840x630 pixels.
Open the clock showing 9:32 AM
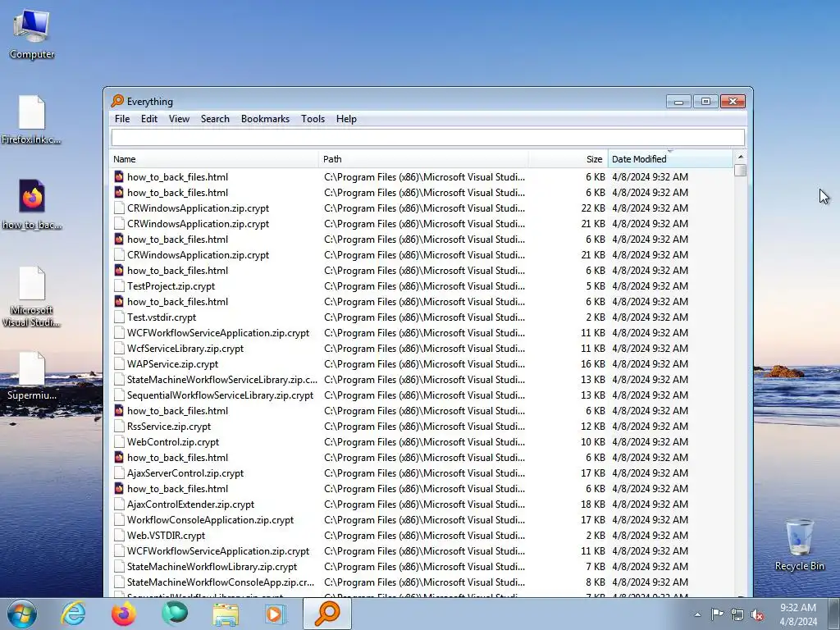tap(798, 614)
